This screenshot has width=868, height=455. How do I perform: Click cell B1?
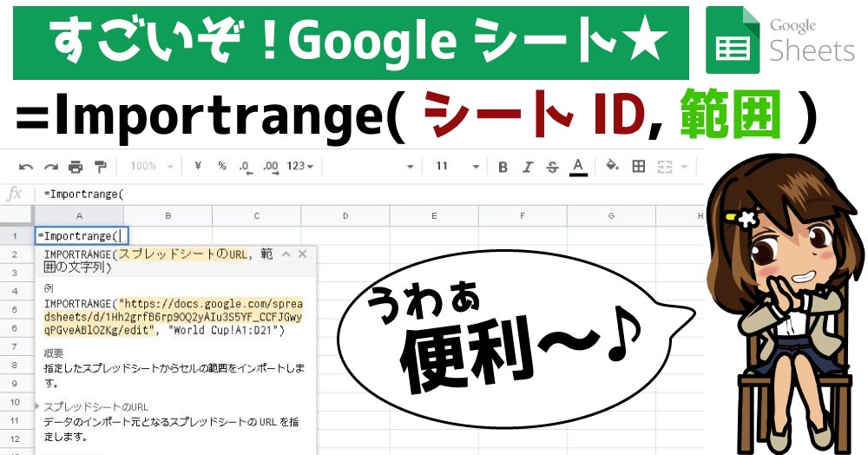170,236
